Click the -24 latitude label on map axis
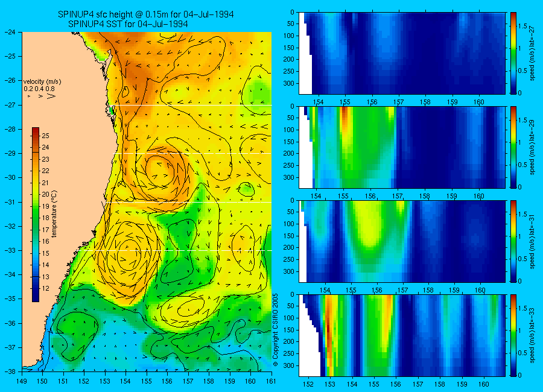This screenshot has height=392, width=543. click(10, 32)
